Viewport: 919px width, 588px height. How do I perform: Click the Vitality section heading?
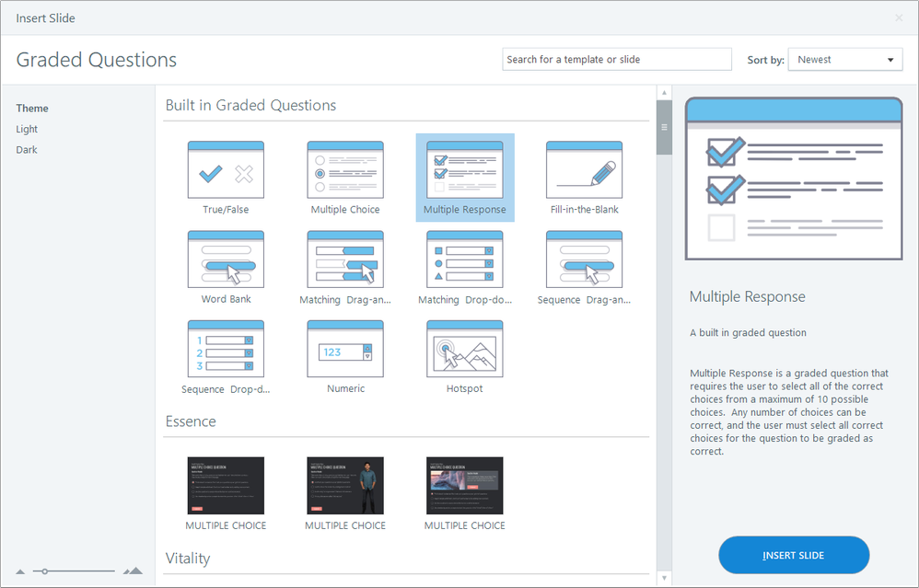(x=188, y=559)
